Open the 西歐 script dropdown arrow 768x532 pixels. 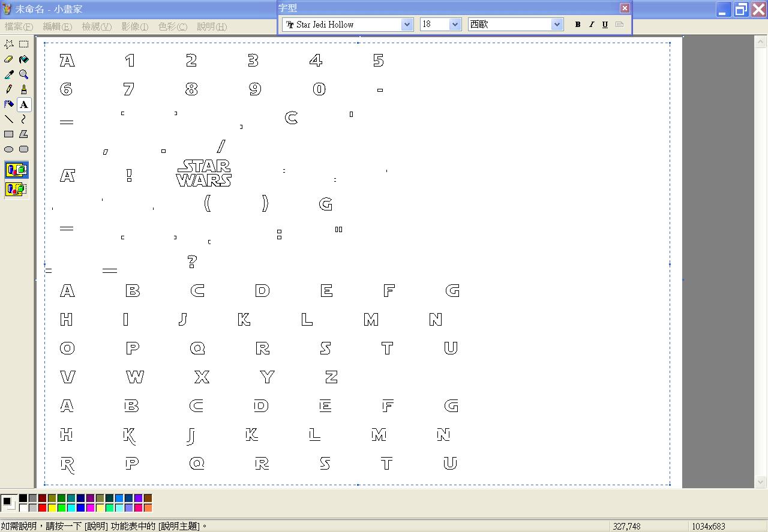(x=557, y=25)
